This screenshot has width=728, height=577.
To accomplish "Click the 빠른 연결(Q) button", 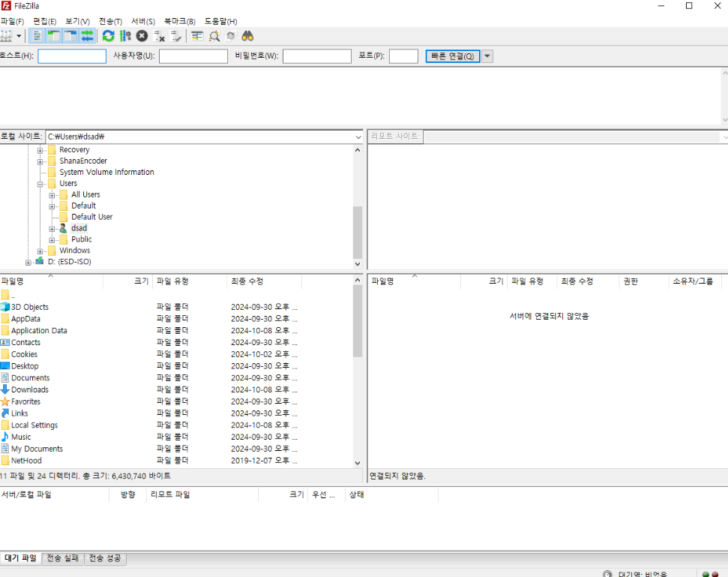I will (x=453, y=56).
